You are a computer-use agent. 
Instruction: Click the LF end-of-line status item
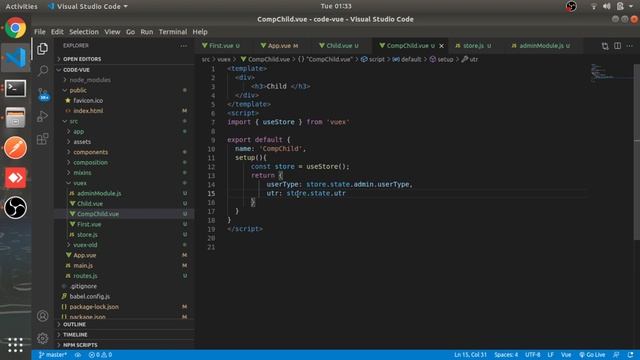551,355
